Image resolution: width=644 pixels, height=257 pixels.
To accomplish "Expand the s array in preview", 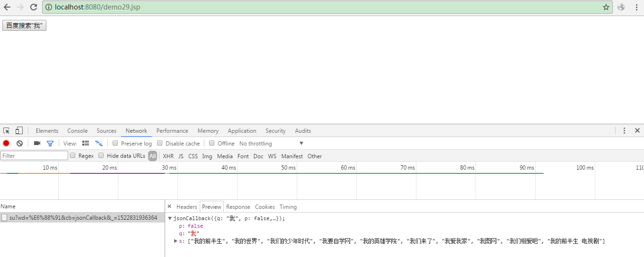I will 176,241.
